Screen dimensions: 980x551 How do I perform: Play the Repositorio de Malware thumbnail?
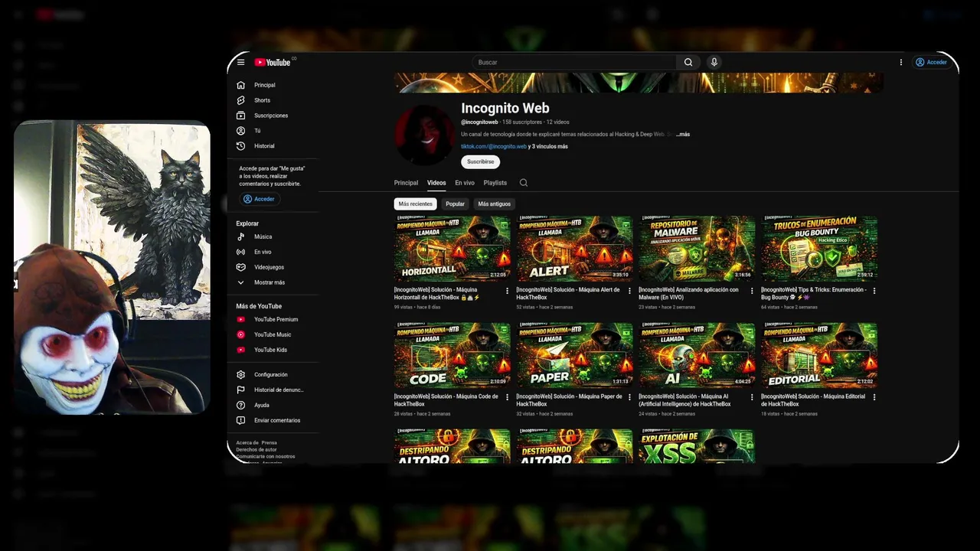(697, 249)
